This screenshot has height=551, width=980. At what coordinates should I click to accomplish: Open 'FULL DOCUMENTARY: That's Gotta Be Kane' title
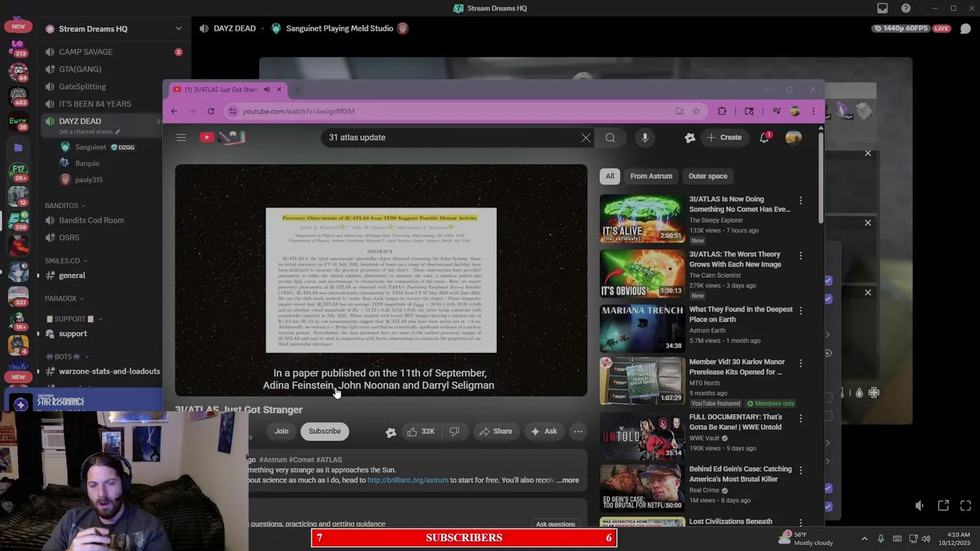[735, 422]
